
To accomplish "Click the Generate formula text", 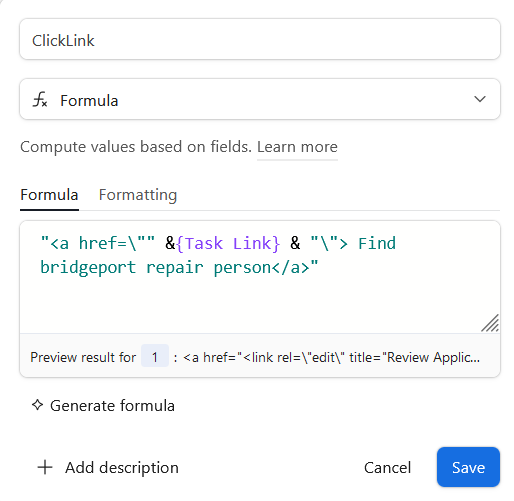I will (112, 406).
